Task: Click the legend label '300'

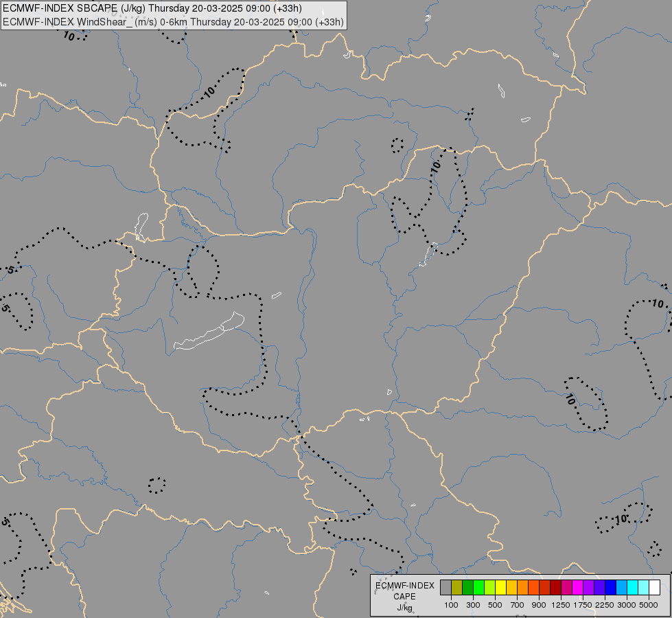Action: tap(473, 605)
